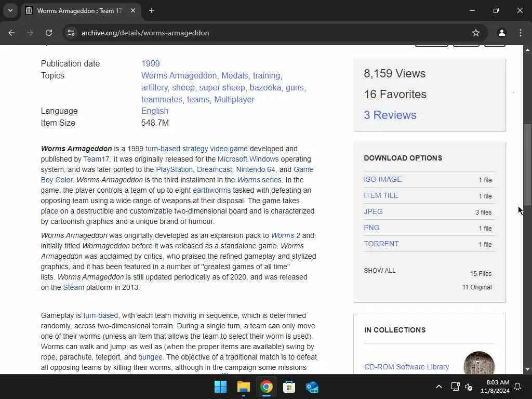Viewport: 532px width, 399px height.
Task: Open the video game link
Action: [x=229, y=149]
